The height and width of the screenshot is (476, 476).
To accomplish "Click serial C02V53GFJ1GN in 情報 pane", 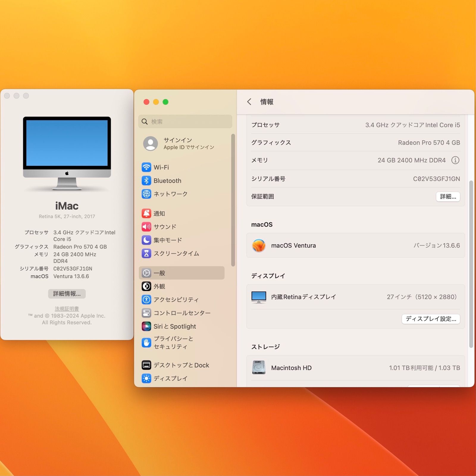I will [436, 179].
